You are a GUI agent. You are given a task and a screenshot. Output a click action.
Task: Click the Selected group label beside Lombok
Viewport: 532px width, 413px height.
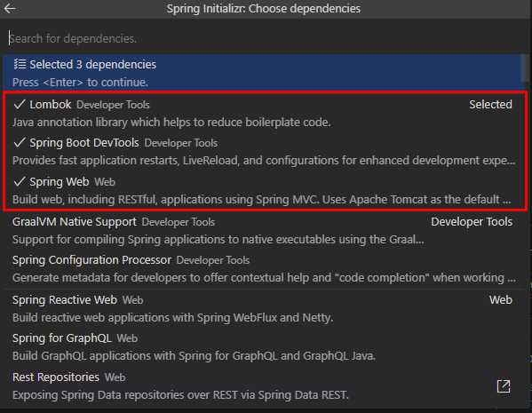coord(490,104)
